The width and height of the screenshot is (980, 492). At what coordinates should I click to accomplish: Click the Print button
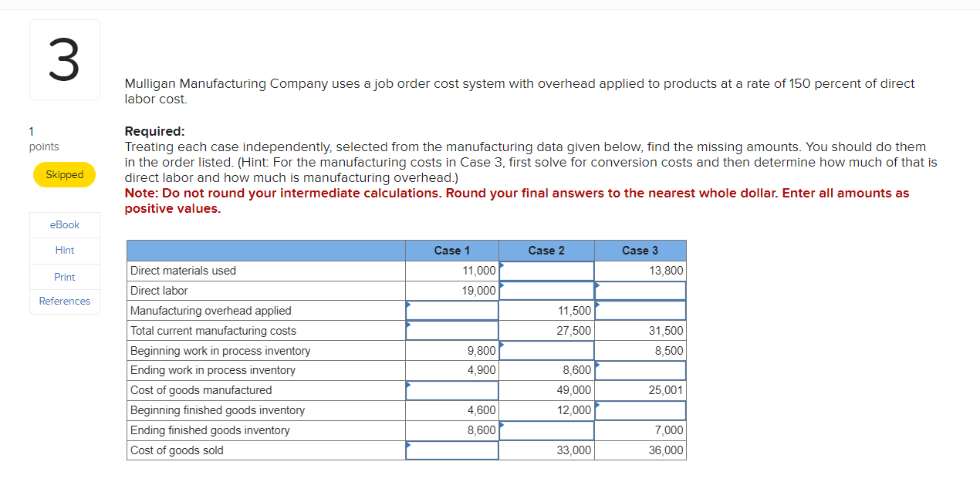65,276
